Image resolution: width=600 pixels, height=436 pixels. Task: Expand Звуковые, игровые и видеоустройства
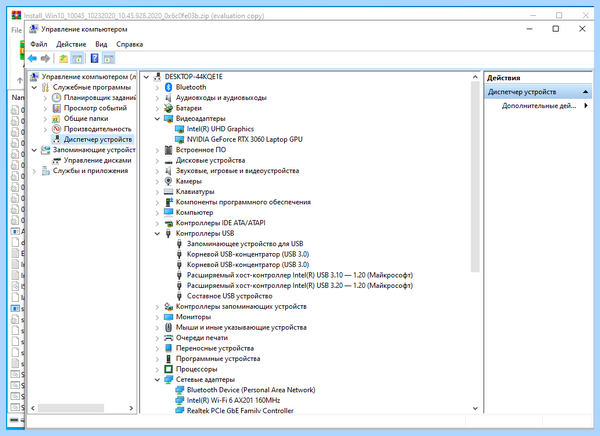tap(157, 171)
